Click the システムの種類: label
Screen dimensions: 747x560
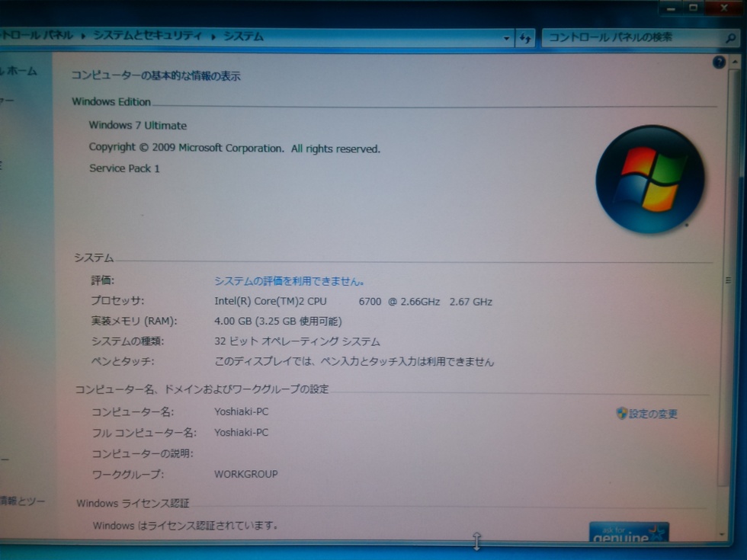pos(127,341)
